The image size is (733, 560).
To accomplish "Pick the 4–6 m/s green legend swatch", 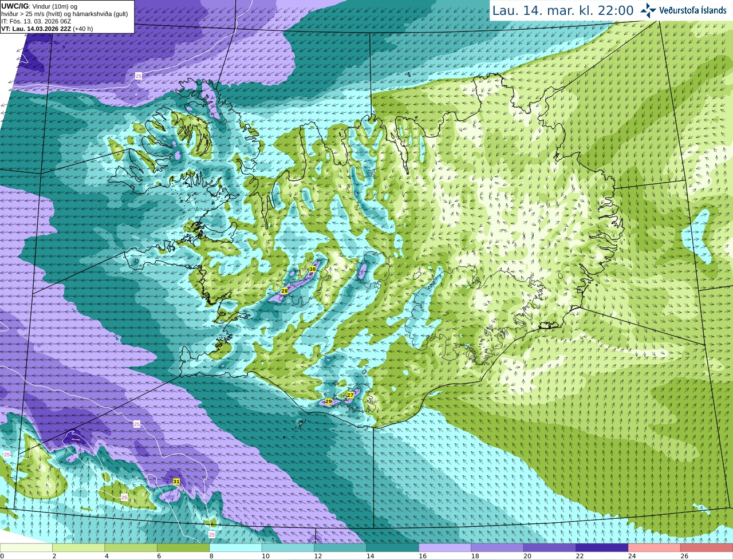I will [x=131, y=547].
